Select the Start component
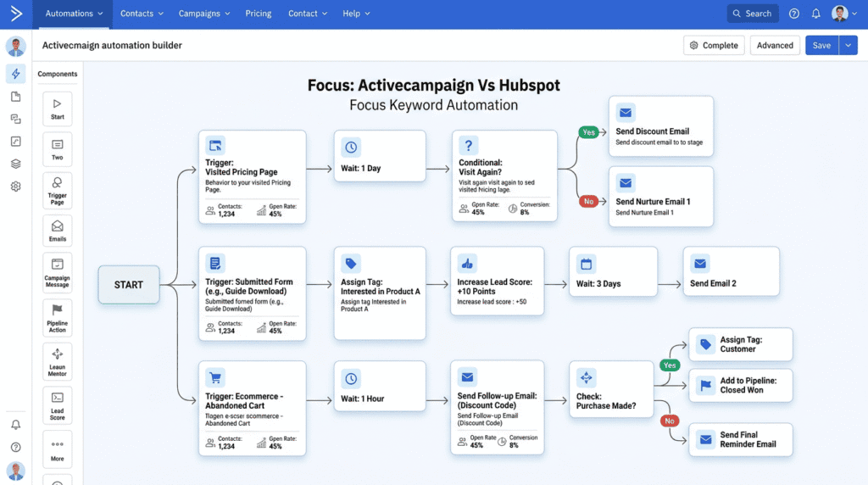The height and width of the screenshot is (485, 868). 58,109
